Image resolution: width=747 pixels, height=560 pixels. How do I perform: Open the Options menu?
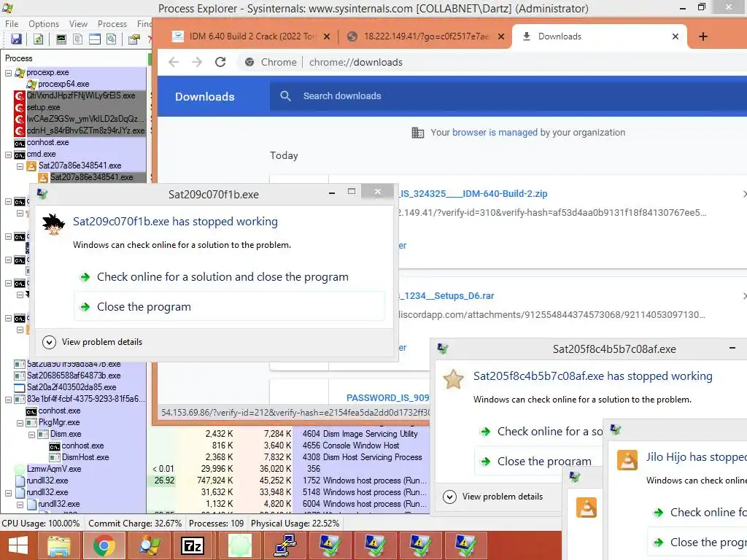44,24
